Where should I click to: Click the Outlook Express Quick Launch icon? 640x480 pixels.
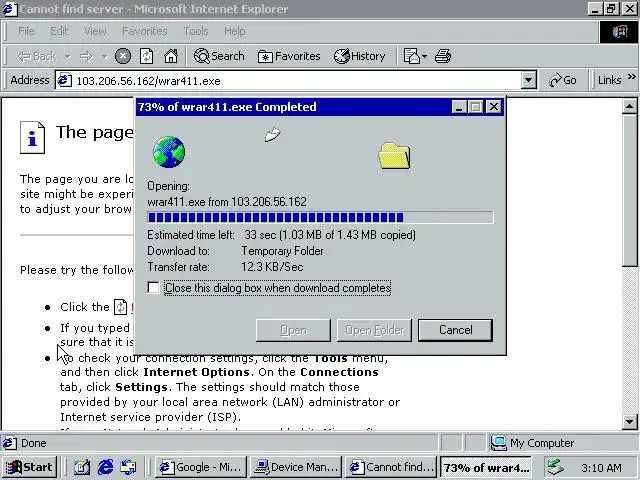[x=129, y=467]
